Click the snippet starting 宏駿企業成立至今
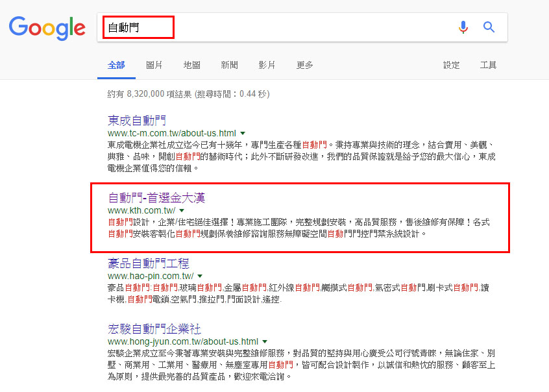The height and width of the screenshot is (392, 549). (x=302, y=365)
